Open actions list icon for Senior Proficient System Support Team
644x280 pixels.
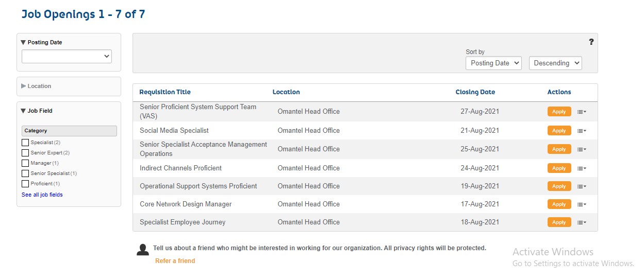tap(582, 112)
